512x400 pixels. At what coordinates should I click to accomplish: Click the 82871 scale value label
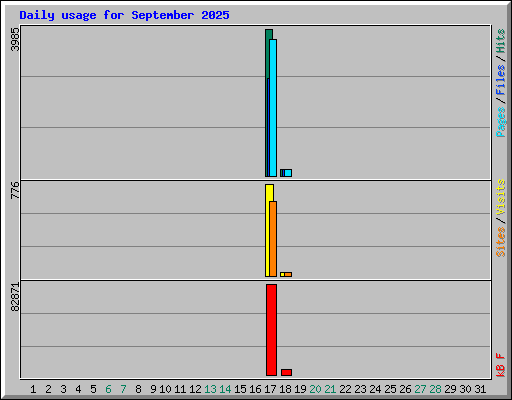15,297
